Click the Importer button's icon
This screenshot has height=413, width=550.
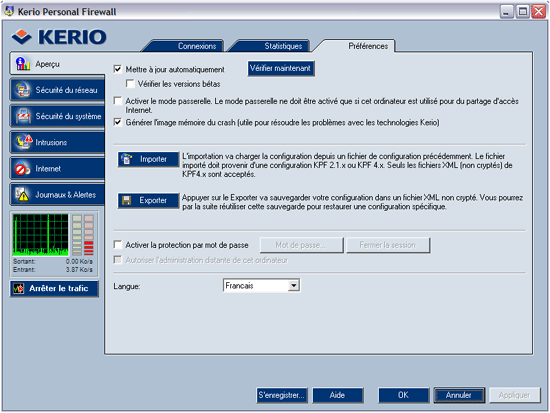127,159
